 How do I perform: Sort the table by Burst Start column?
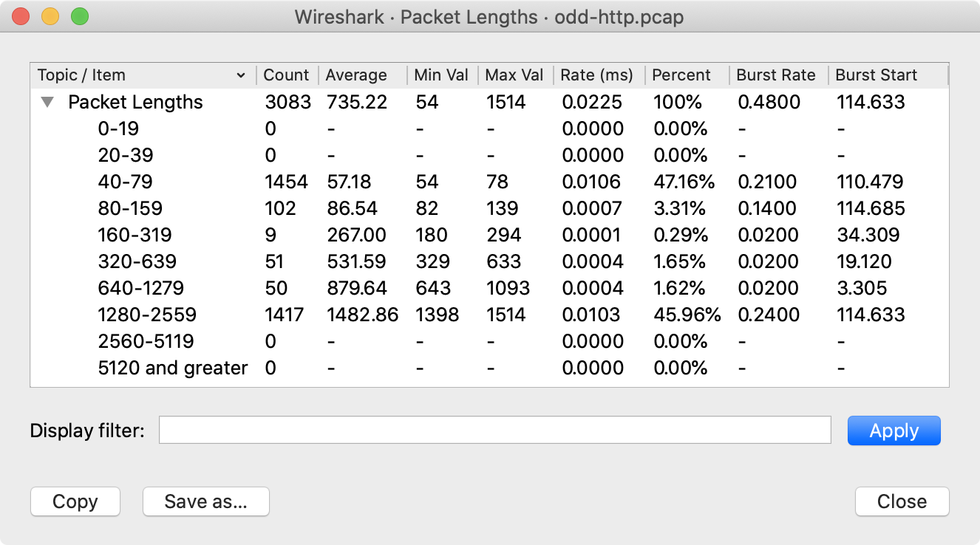tap(877, 75)
